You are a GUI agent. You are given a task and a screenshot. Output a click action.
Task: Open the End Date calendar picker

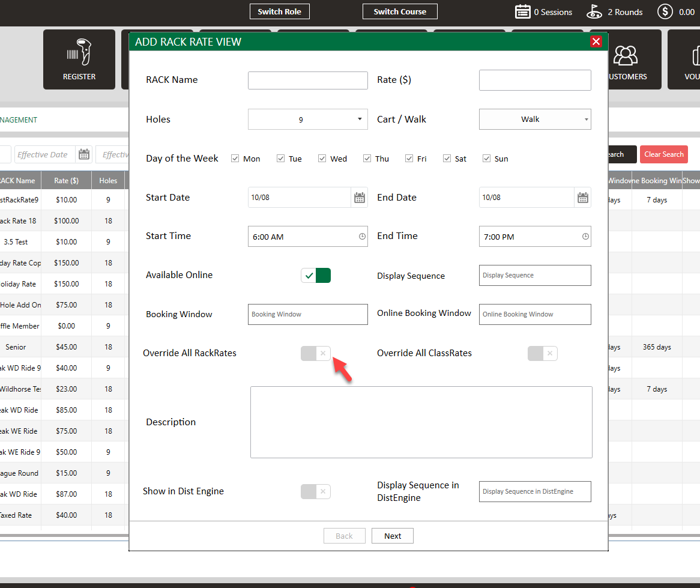click(582, 198)
